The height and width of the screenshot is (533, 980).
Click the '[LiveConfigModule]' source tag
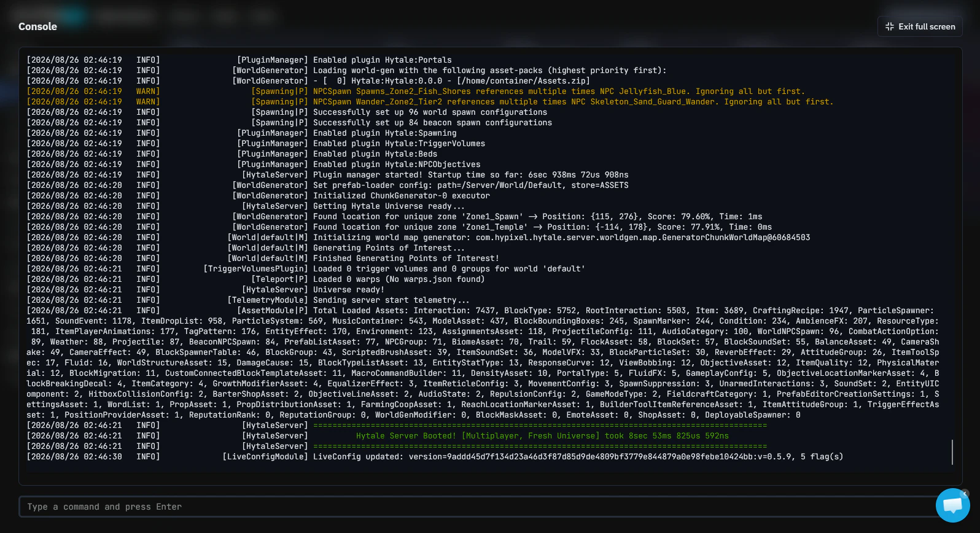[x=265, y=457]
